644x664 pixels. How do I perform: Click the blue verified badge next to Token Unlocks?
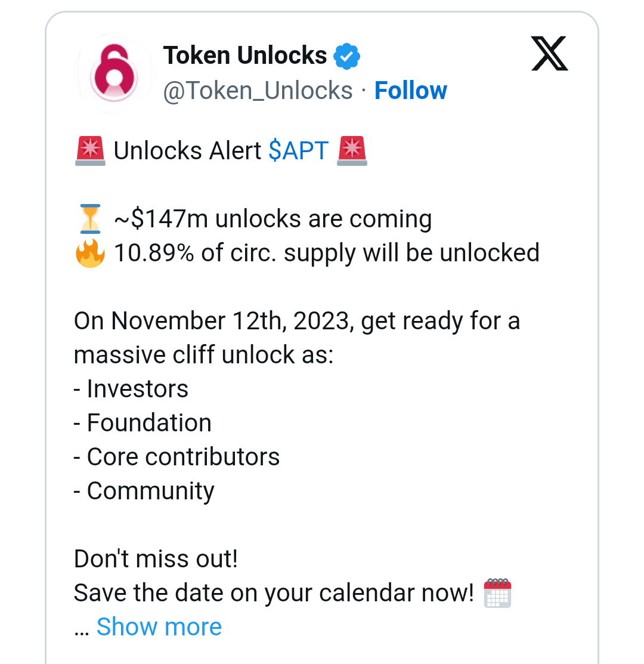(x=347, y=55)
